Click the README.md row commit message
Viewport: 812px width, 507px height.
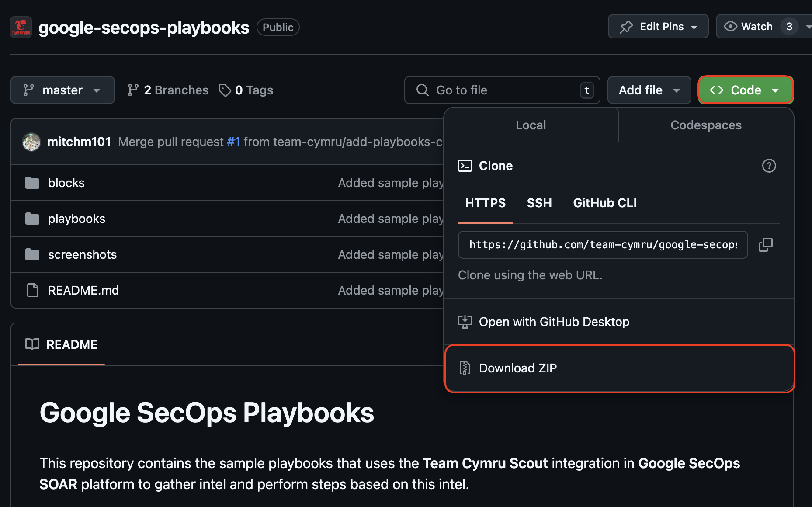pyautogui.click(x=391, y=290)
